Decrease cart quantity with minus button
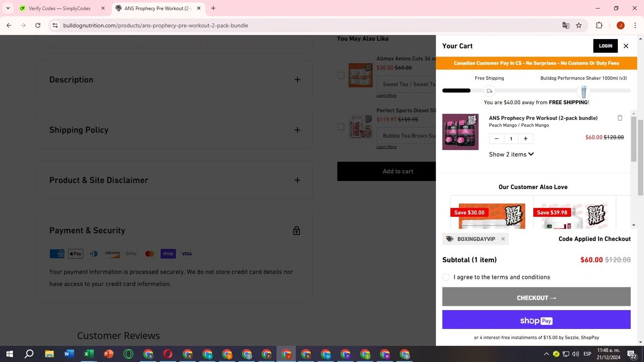The image size is (644, 362). [497, 139]
